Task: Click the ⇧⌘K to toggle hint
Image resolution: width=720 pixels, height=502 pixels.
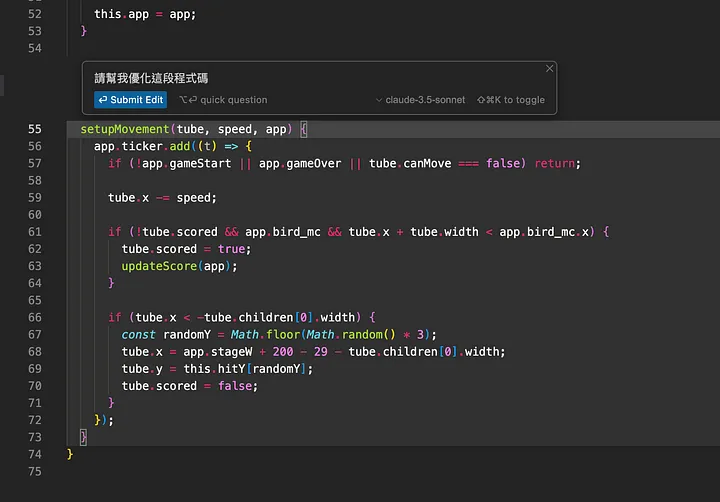Action: click(x=511, y=100)
